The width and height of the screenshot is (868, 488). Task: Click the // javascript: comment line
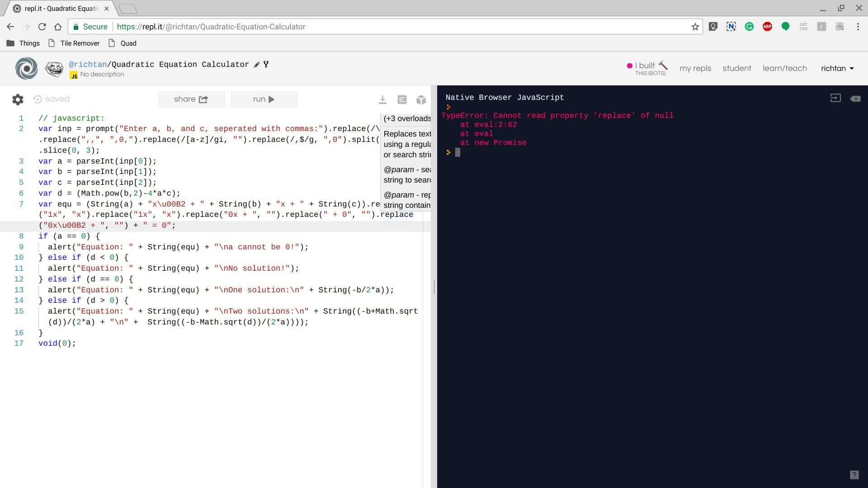pyautogui.click(x=71, y=118)
